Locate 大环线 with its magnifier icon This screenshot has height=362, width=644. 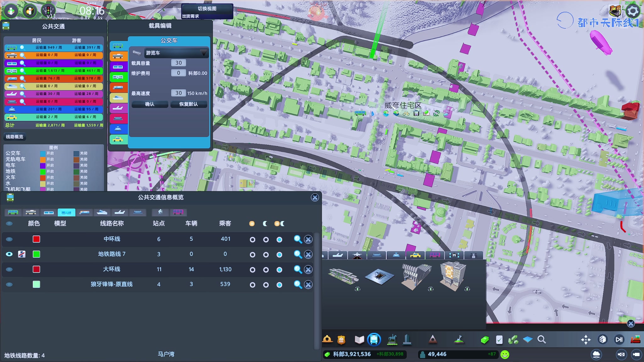[297, 269]
